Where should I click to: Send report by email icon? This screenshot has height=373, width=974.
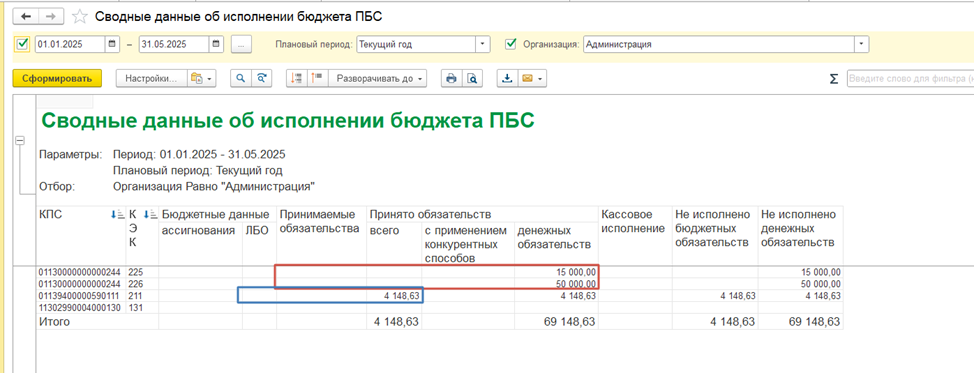pos(528,78)
